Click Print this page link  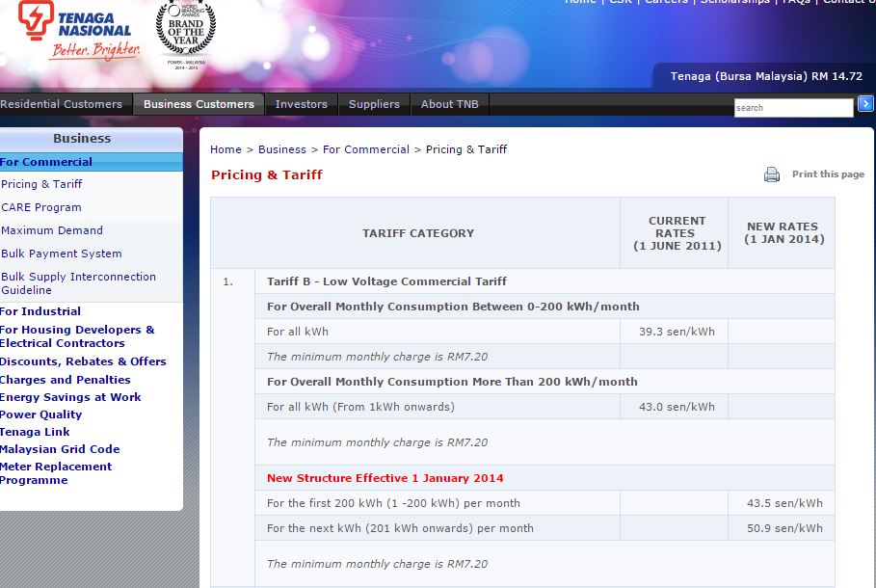click(x=828, y=174)
